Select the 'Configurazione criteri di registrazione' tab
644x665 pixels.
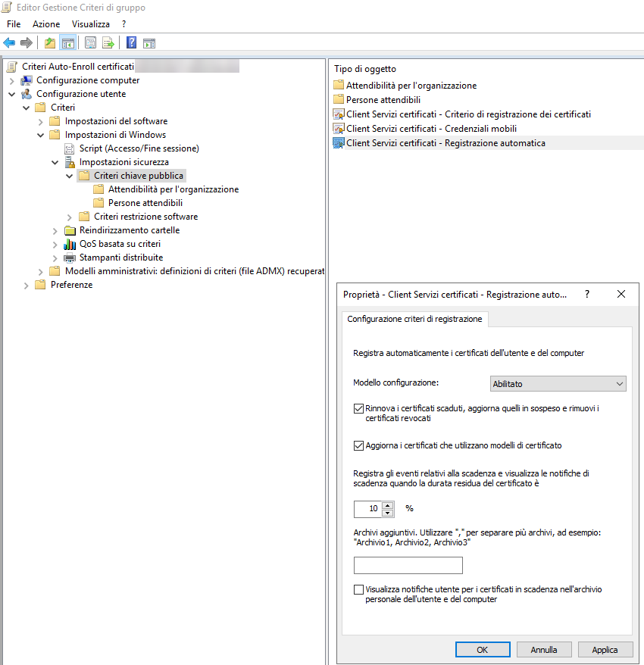point(414,319)
